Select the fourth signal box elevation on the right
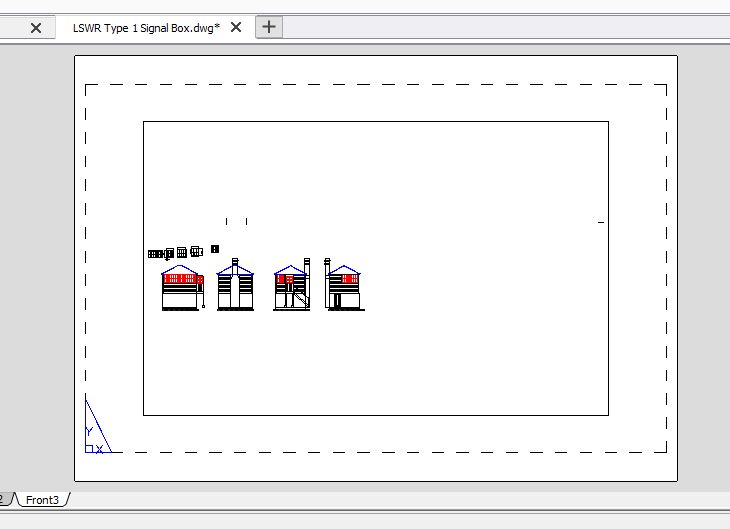This screenshot has height=529, width=730. [x=344, y=289]
